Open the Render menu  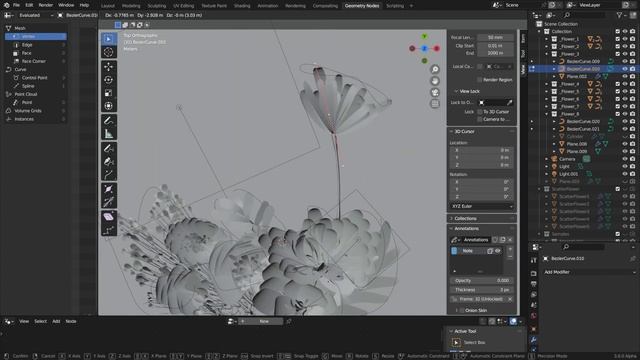[x=46, y=5]
